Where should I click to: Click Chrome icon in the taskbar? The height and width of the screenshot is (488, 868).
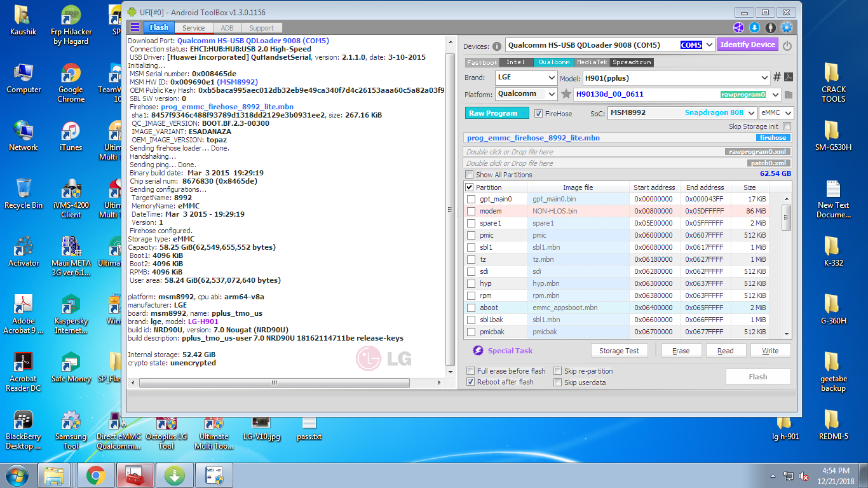pos(96,475)
